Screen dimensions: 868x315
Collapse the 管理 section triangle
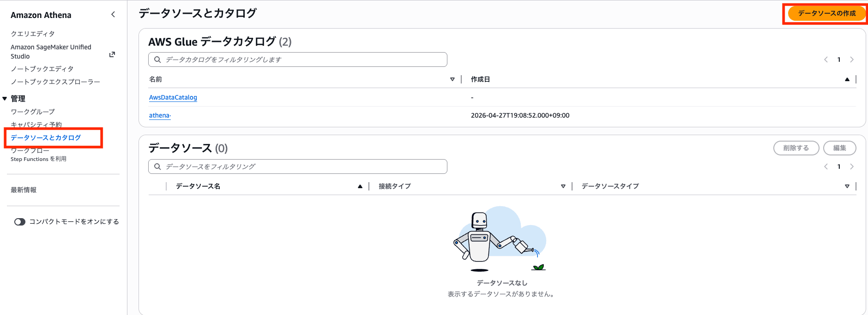point(5,99)
